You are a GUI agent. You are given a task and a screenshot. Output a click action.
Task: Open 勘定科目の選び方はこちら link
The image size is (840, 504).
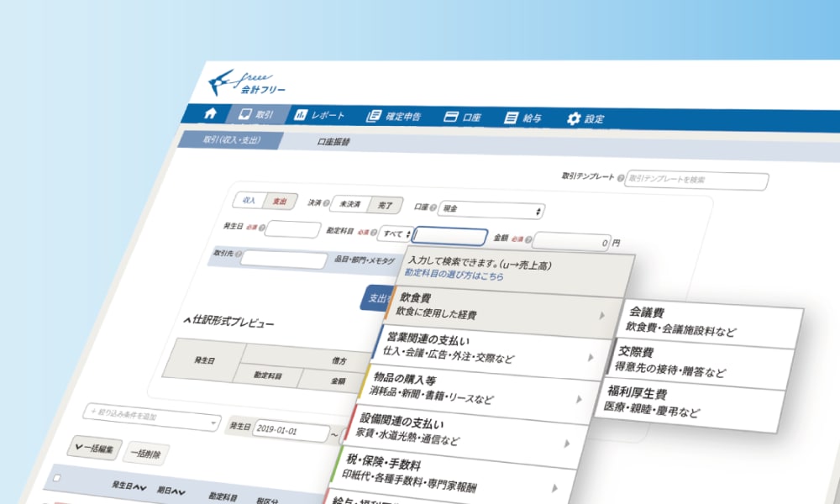click(454, 275)
